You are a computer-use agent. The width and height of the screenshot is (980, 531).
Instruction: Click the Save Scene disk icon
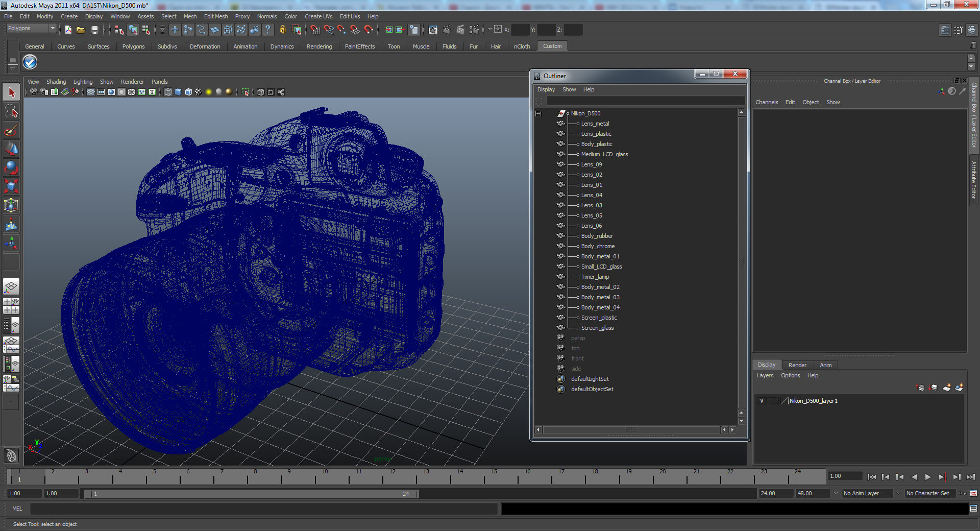point(94,30)
